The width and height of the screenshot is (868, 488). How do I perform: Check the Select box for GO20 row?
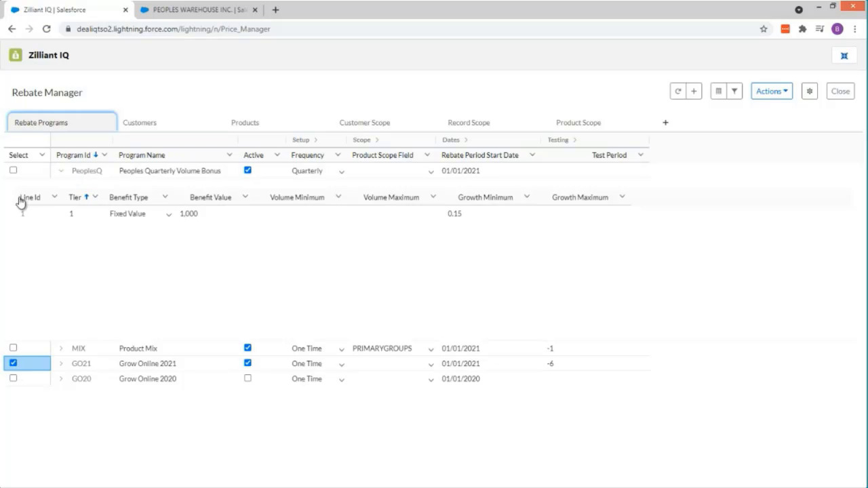13,378
